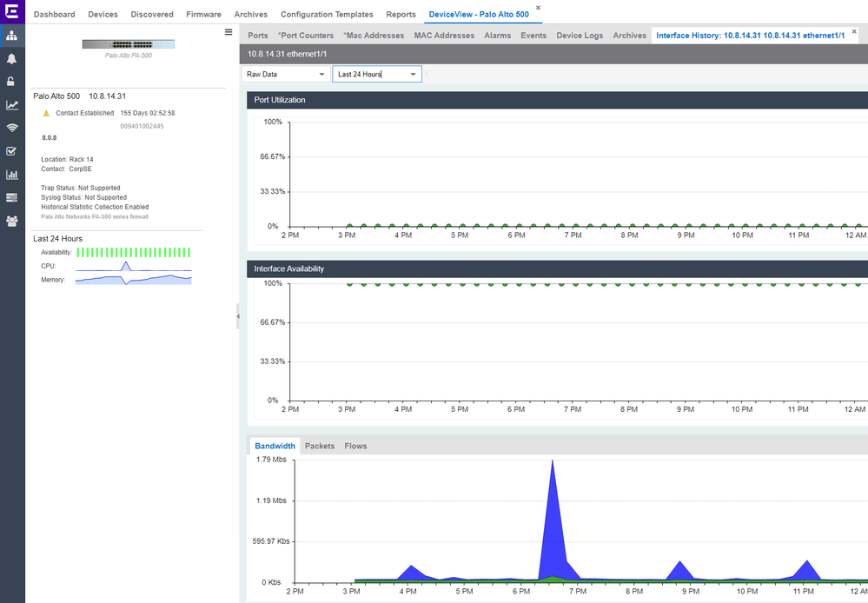The image size is (868, 603).
Task: Click the Location: Rack 14 text
Action: tap(67, 160)
